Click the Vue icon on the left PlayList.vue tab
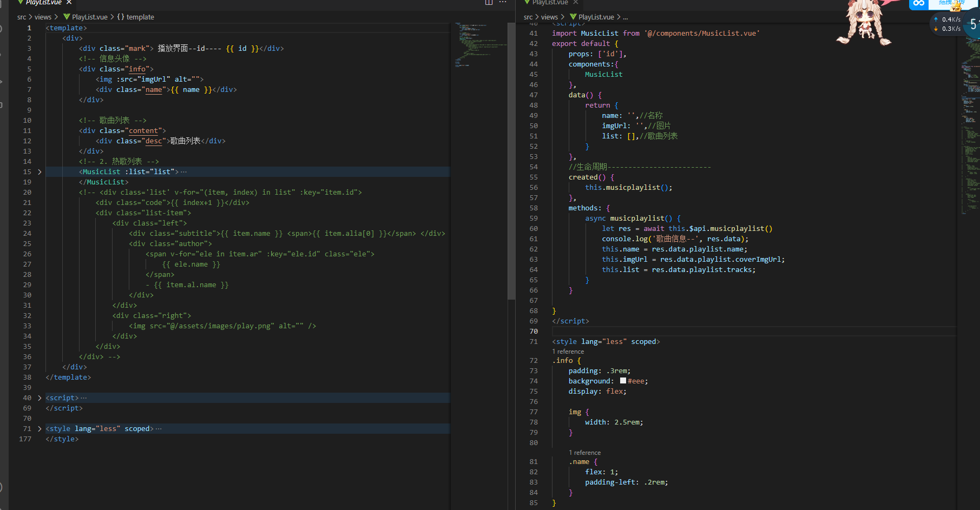Viewport: 980px width, 510px height. [x=21, y=3]
